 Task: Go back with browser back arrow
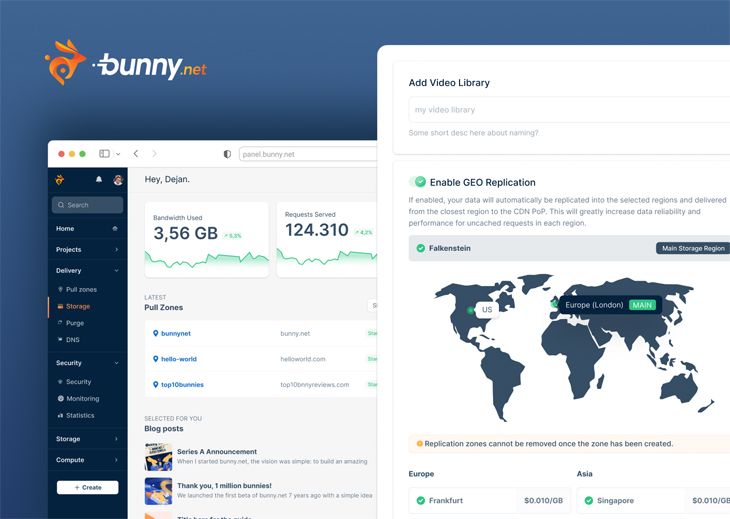coord(135,154)
